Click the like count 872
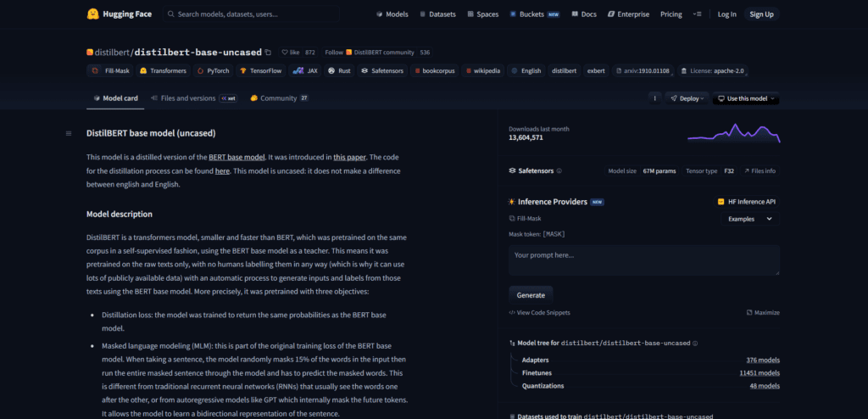This screenshot has height=419, width=868. click(x=310, y=53)
